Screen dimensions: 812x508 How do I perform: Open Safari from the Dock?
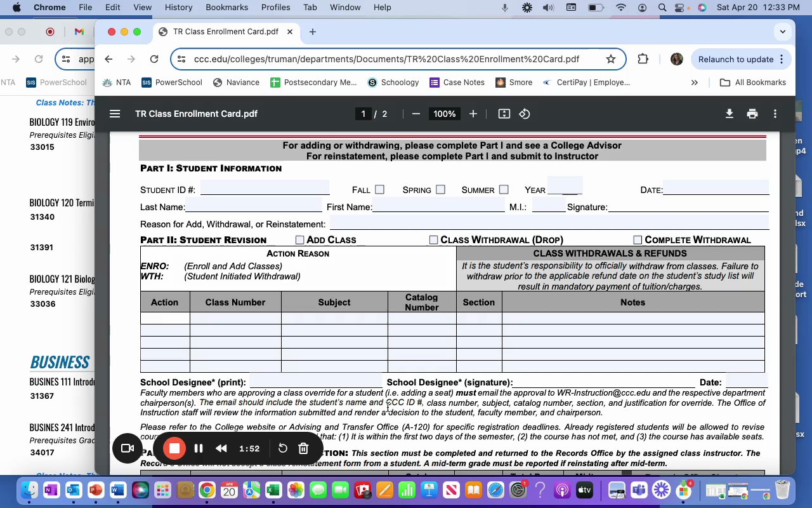coord(495,490)
